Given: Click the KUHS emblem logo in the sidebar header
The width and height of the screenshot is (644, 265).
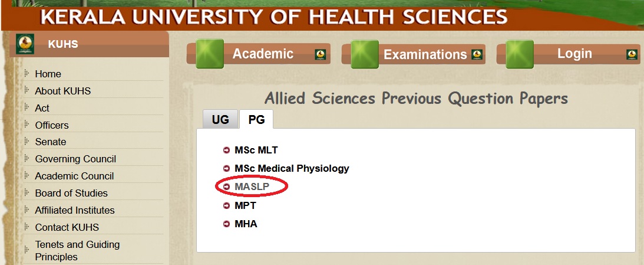Looking at the screenshot, I should [x=25, y=44].
